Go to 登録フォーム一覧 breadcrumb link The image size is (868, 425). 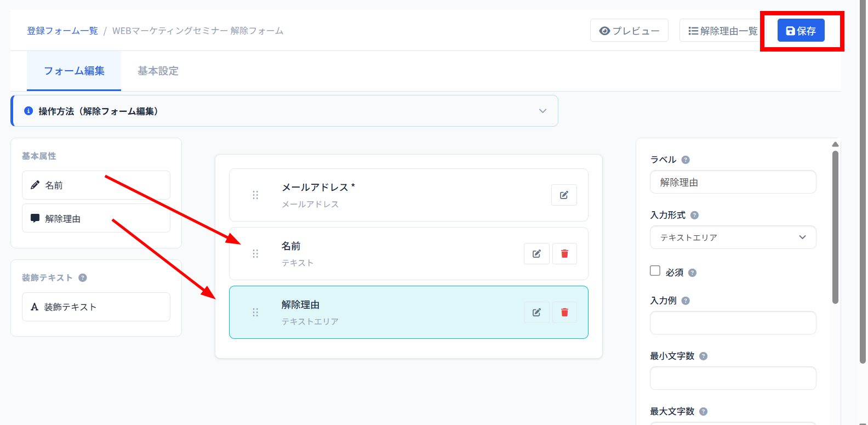coord(62,31)
